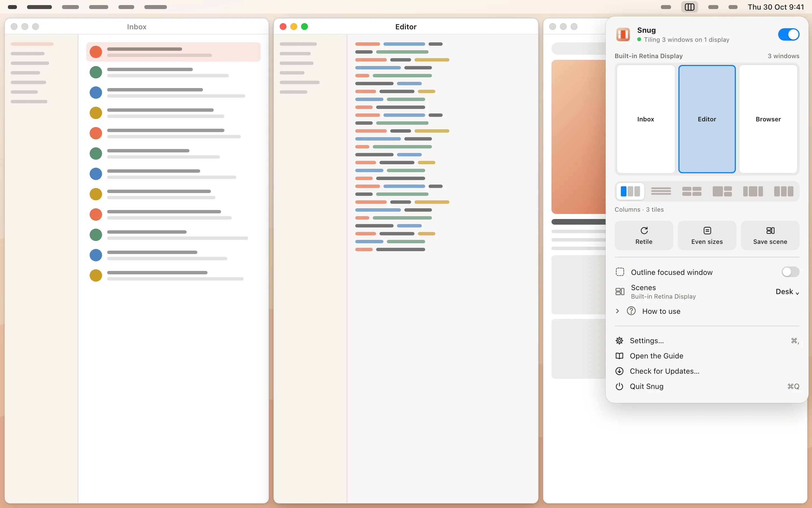
Task: Toggle Snug tiling off
Action: point(789,34)
